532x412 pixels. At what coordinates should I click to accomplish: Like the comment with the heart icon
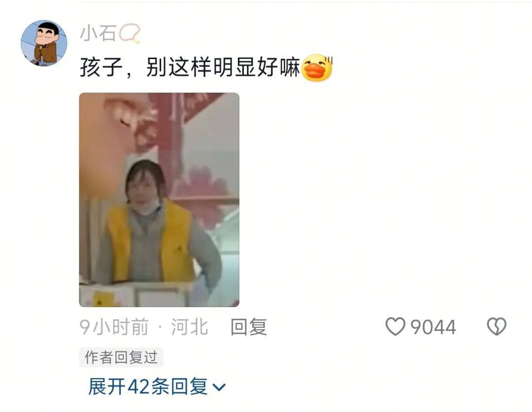[395, 326]
